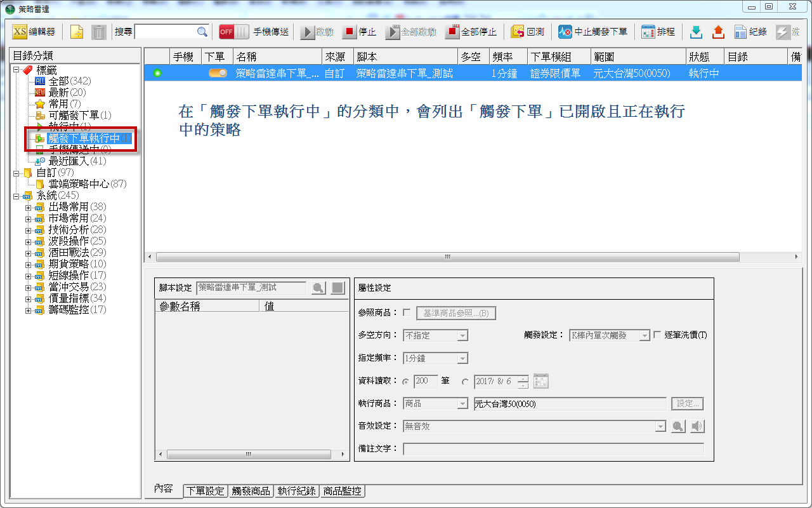Open the XS 編輯器 script editor
This screenshot has width=812, height=508.
[34, 32]
